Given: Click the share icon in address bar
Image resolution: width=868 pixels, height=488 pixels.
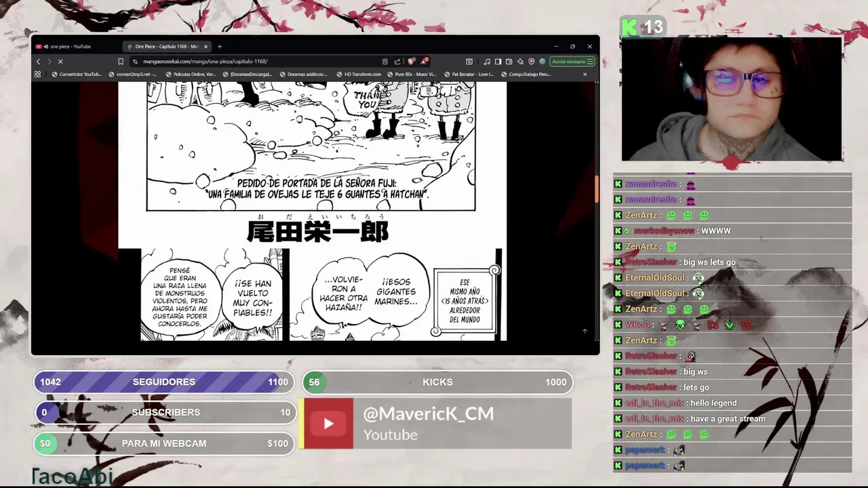Looking at the screenshot, I should click(397, 62).
